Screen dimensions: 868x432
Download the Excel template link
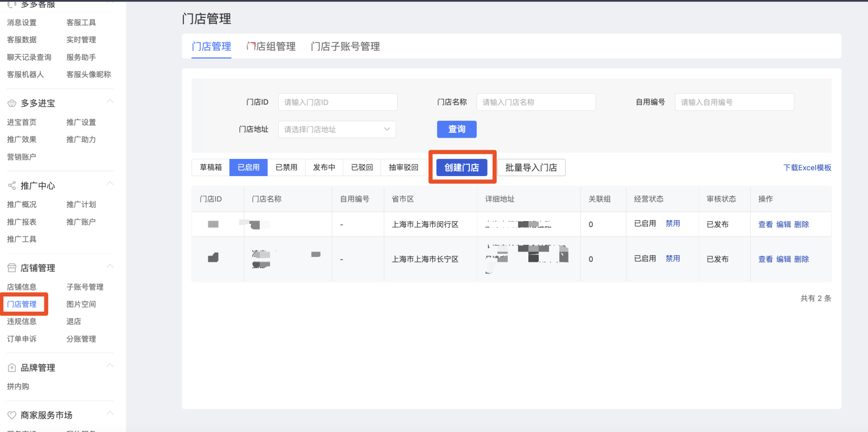[807, 168]
